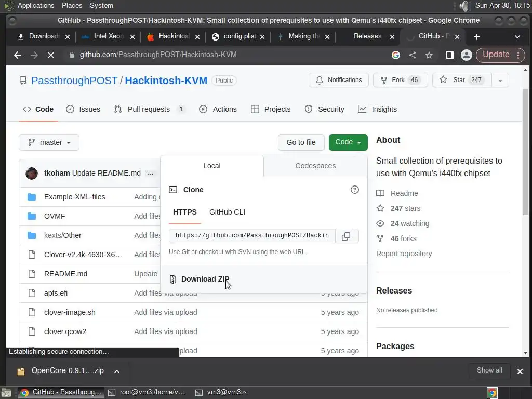Select the HTTPS clone method
Viewport: 532px width, 399px height.
click(x=185, y=212)
